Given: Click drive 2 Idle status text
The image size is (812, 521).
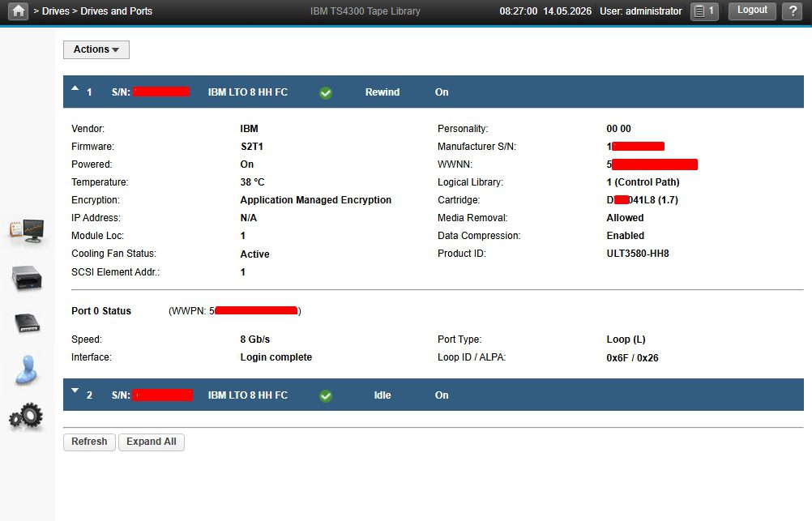Looking at the screenshot, I should pyautogui.click(x=382, y=395).
